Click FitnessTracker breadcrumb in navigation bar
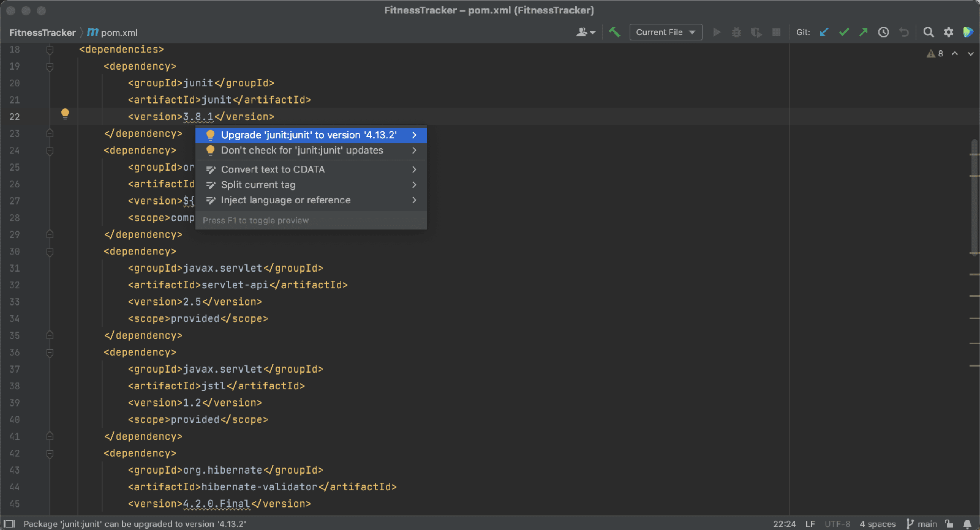 pos(42,32)
